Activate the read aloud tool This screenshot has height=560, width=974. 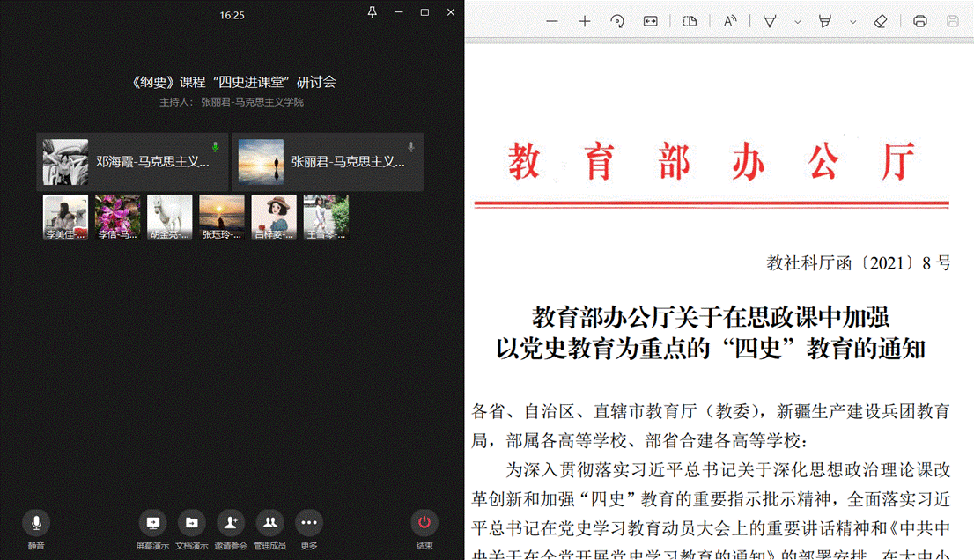click(x=730, y=21)
